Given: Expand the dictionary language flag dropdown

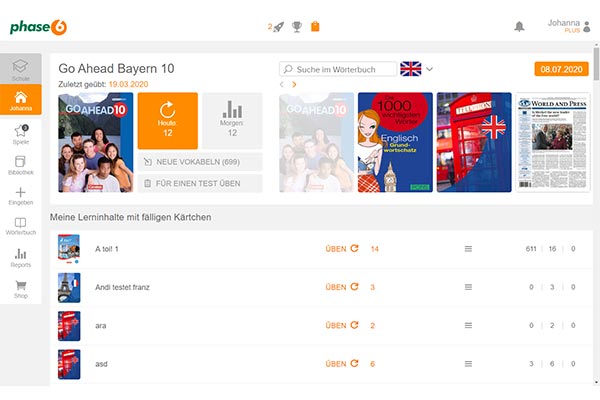Looking at the screenshot, I should 429,69.
